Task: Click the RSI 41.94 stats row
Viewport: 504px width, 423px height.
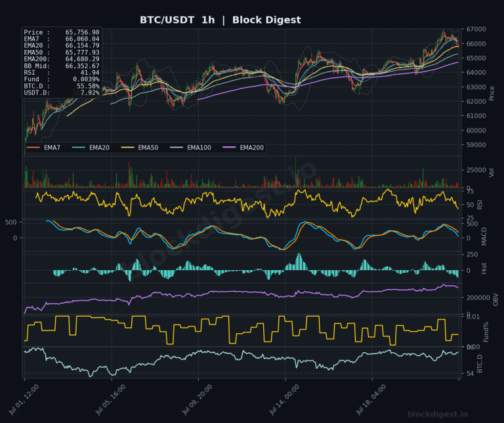Action: [x=62, y=73]
